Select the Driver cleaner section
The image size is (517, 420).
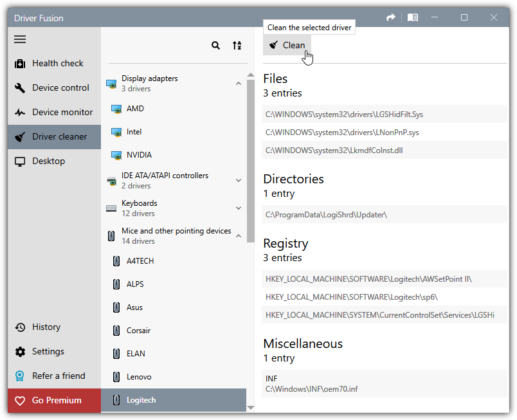(55, 137)
